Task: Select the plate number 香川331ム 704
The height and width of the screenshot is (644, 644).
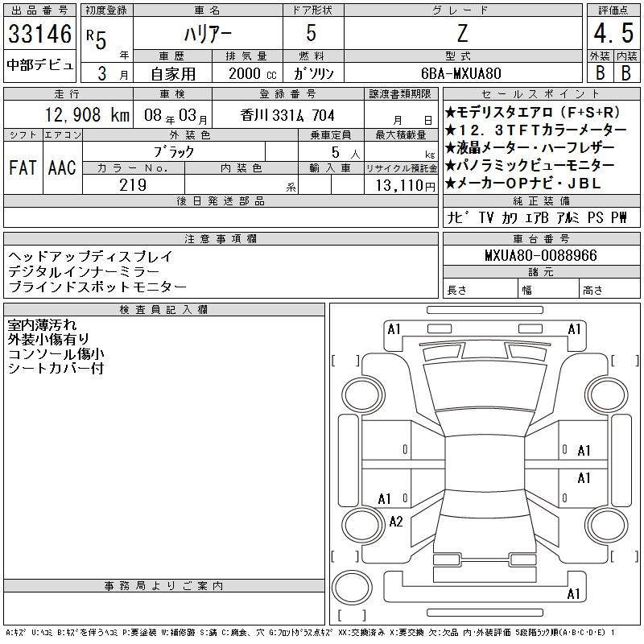Action: (287, 115)
